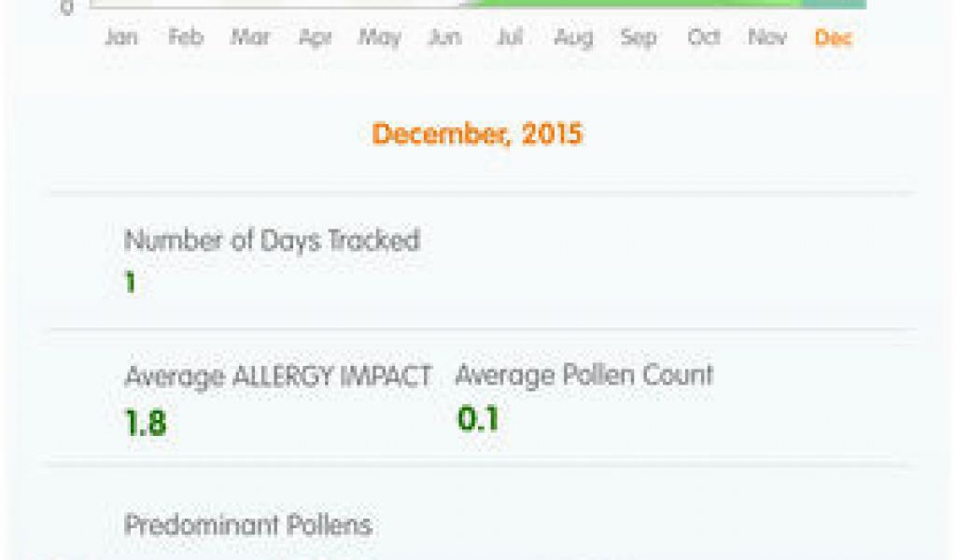Screen dimensions: 956x560
Task: Select the highlighted Dec month label
Action: tap(833, 37)
